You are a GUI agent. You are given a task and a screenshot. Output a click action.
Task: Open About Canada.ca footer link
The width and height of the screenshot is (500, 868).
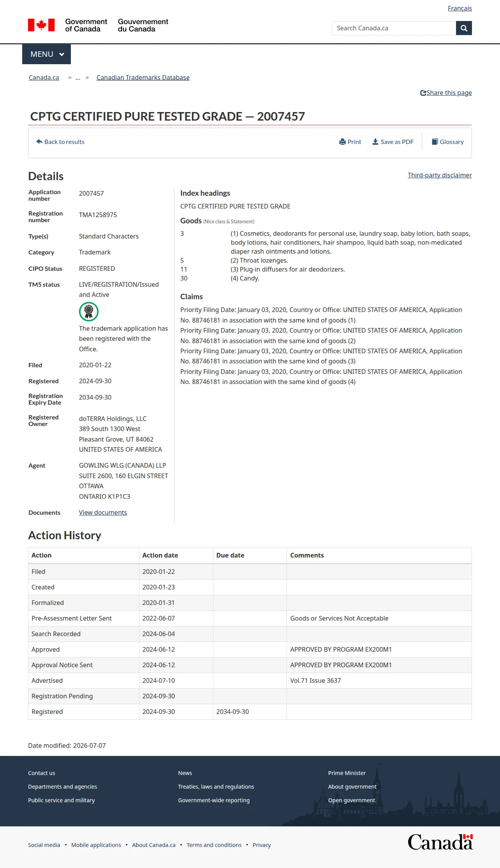(154, 845)
